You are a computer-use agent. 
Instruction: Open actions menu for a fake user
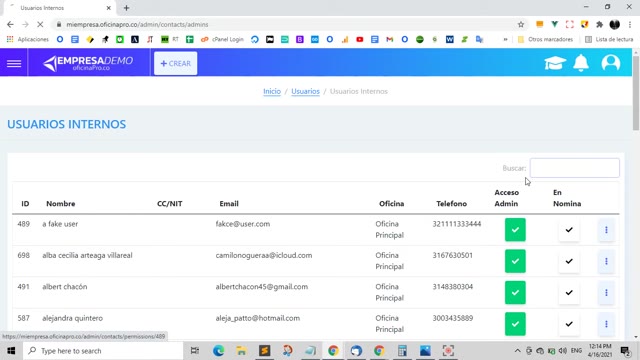tap(606, 230)
